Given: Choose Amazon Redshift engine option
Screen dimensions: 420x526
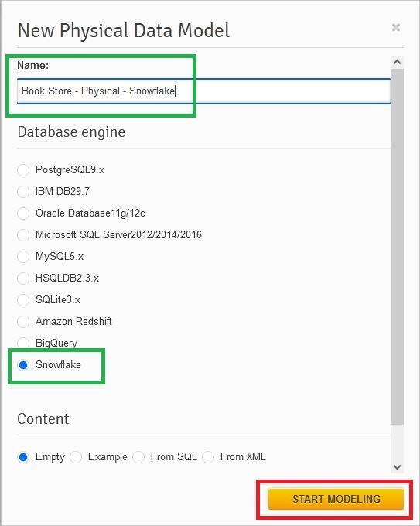Looking at the screenshot, I should pos(23,321).
